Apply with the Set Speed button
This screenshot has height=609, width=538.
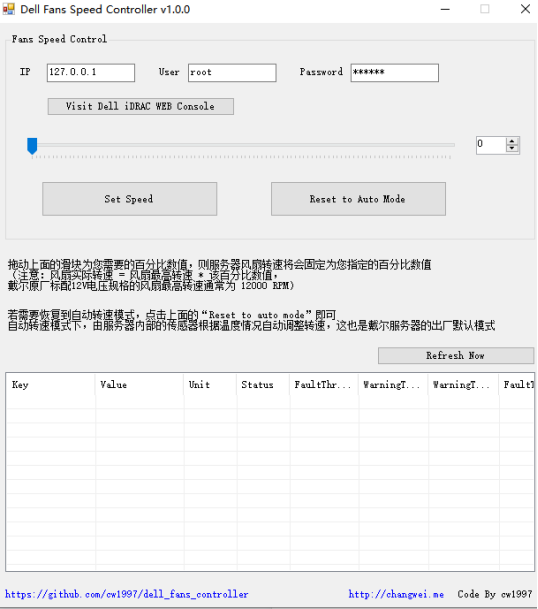(129, 199)
